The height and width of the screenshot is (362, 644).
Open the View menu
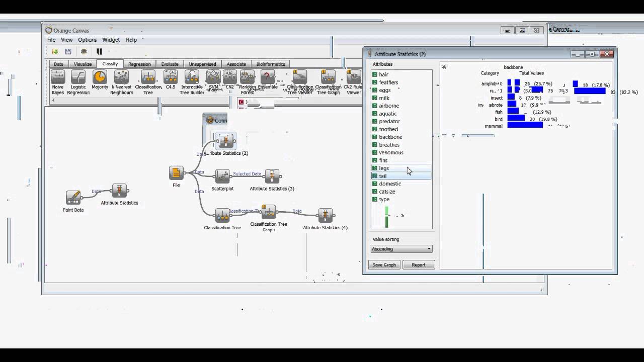pos(66,40)
